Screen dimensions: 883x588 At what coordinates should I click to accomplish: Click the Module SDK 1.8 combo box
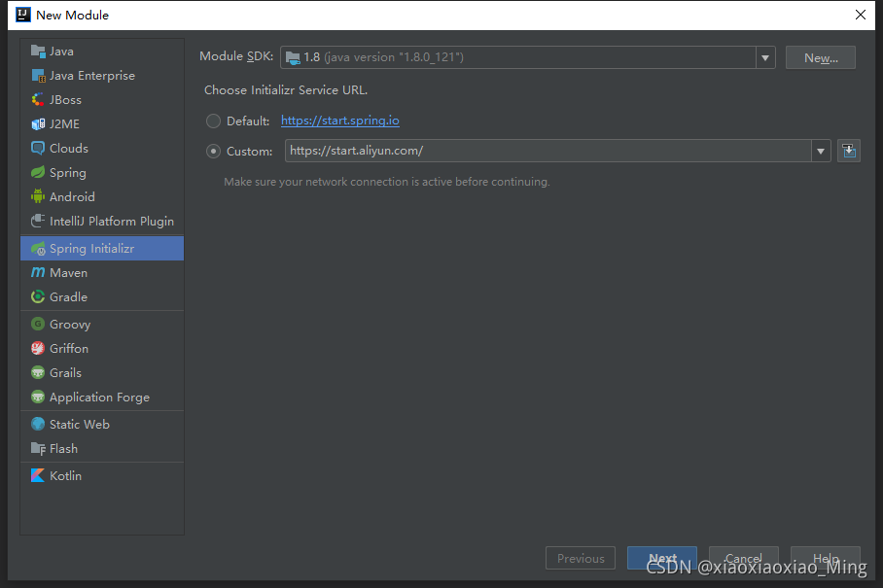(528, 57)
